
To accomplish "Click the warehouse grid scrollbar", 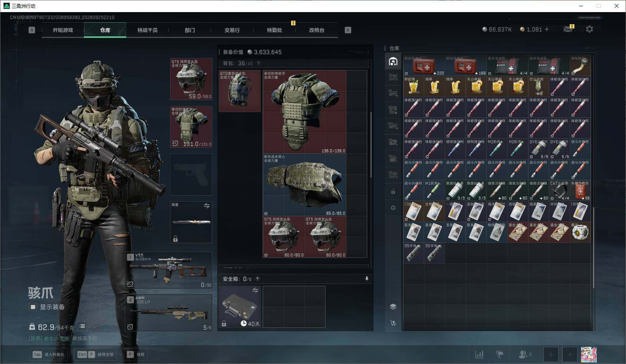I will pos(593,248).
